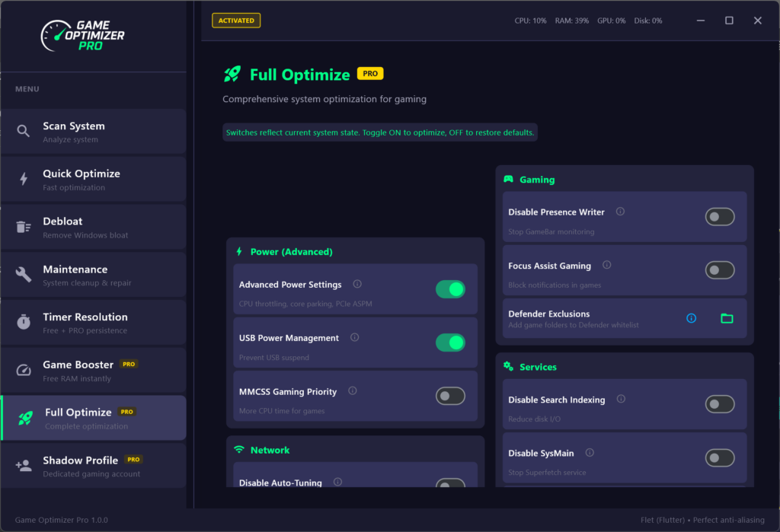The width and height of the screenshot is (780, 532).
Task: Click the blue info icon for Defender Exclusions
Action: pyautogui.click(x=691, y=318)
